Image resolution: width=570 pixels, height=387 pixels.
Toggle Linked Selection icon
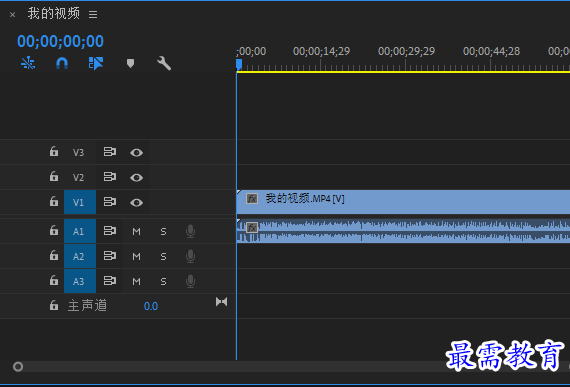point(96,63)
